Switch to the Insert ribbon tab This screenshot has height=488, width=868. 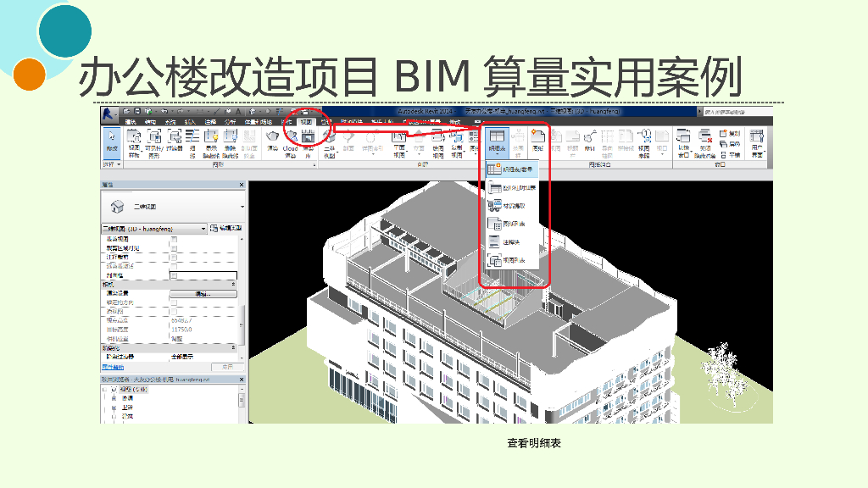tap(190, 122)
